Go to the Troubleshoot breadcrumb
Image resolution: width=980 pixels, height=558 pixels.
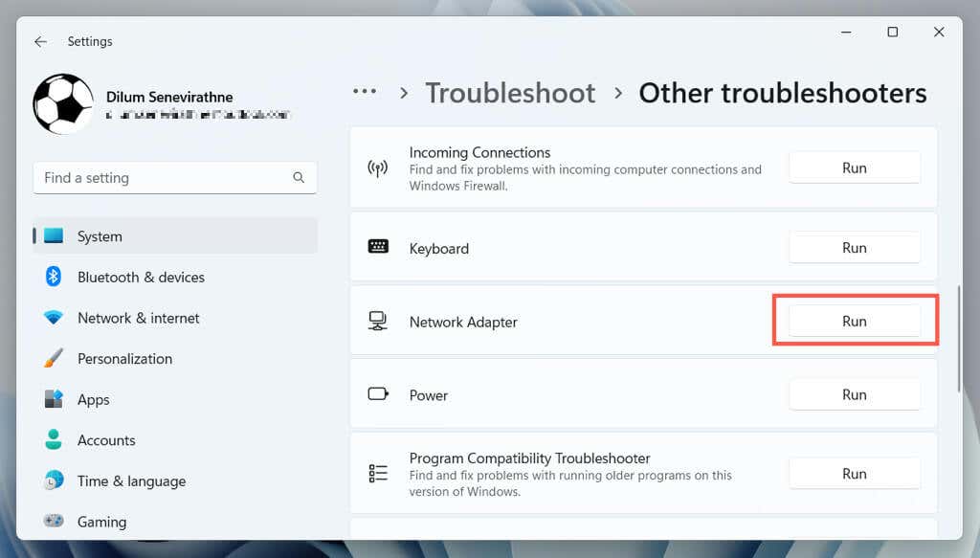(x=510, y=93)
